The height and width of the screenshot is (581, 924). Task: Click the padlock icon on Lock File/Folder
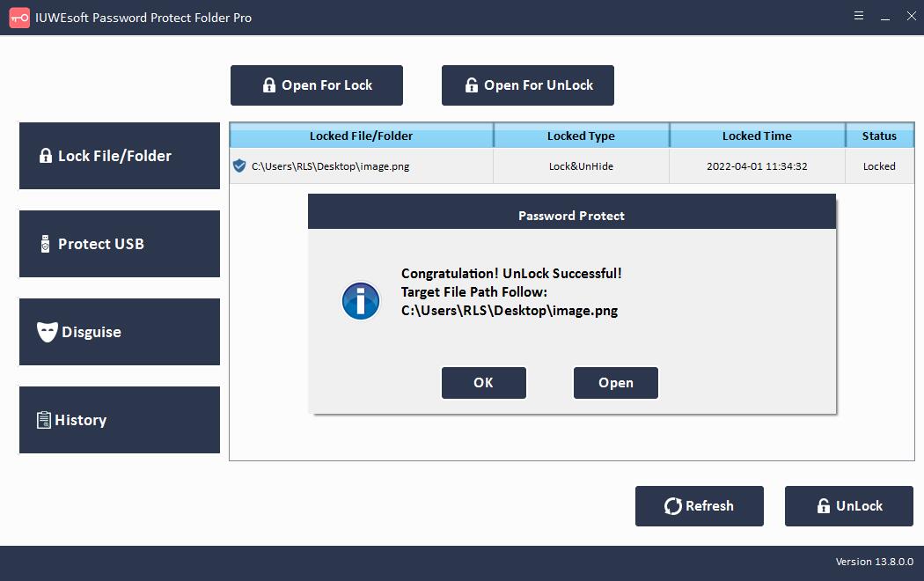(x=46, y=156)
